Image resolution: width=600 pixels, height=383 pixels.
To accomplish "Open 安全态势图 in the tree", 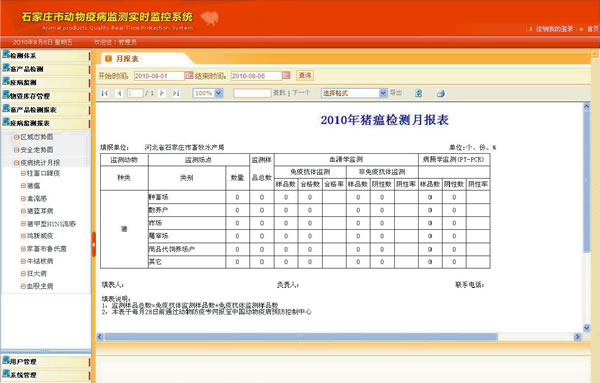I will click(37, 150).
